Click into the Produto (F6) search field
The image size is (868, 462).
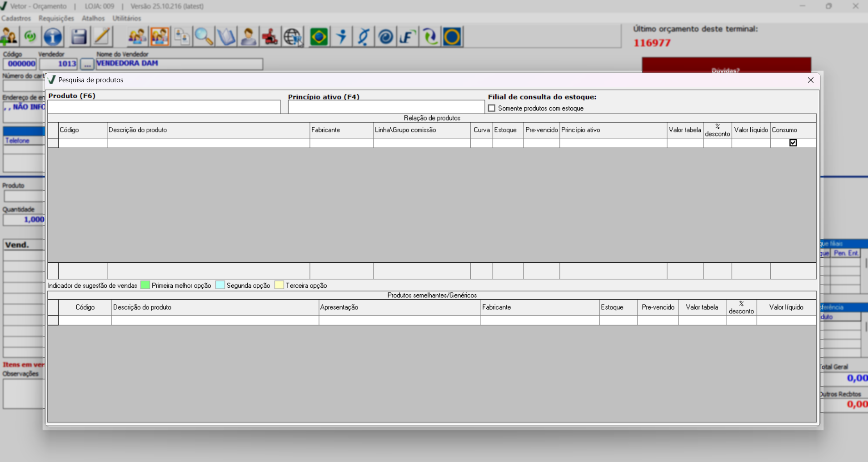click(x=164, y=107)
